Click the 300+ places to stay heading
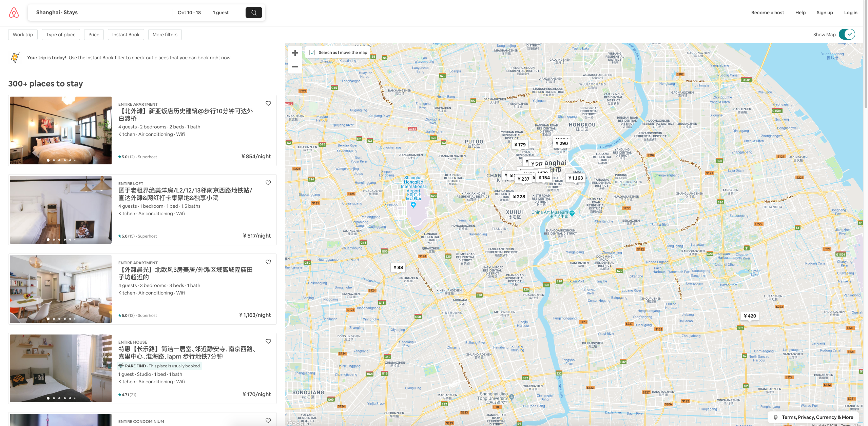This screenshot has height=426, width=868. pos(45,84)
